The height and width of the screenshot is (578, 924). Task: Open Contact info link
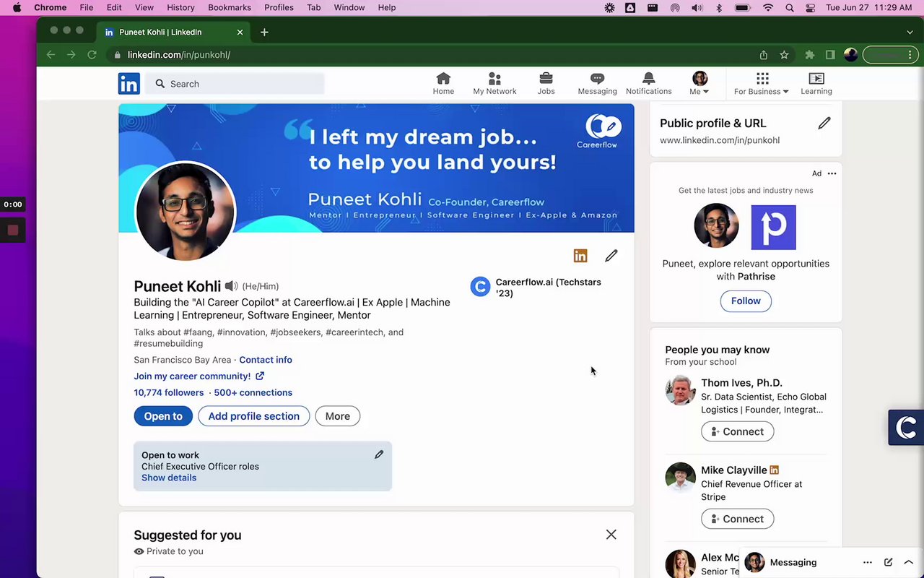pyautogui.click(x=266, y=360)
